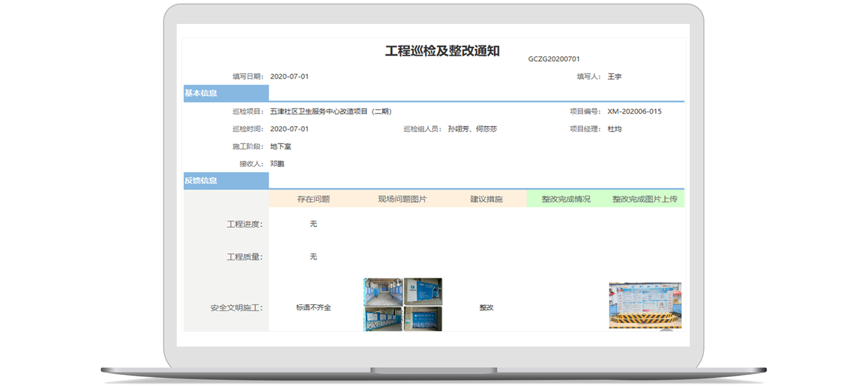Click the 巡检项目 name 五津社区卫生服务中心改造项目
Viewport: 868px width, 389px height.
pyautogui.click(x=331, y=111)
